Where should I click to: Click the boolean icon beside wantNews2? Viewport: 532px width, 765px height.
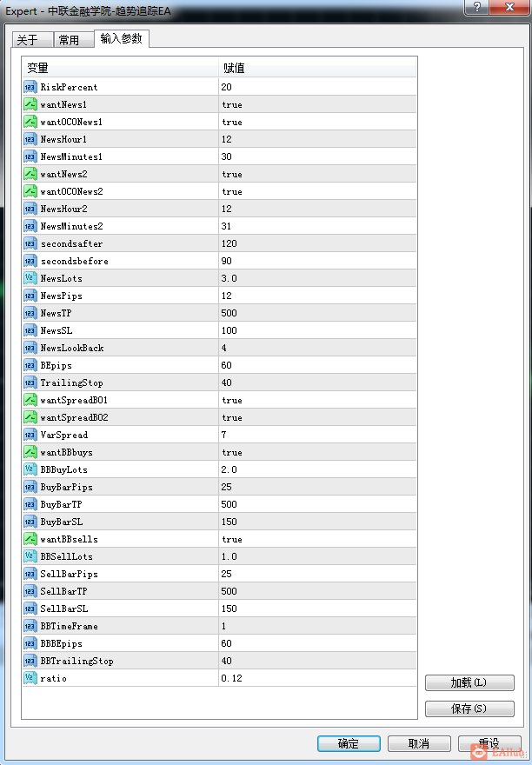[30, 174]
